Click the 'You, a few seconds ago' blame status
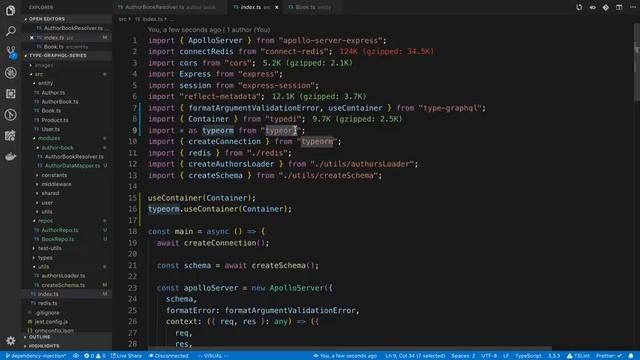 [x=345, y=356]
